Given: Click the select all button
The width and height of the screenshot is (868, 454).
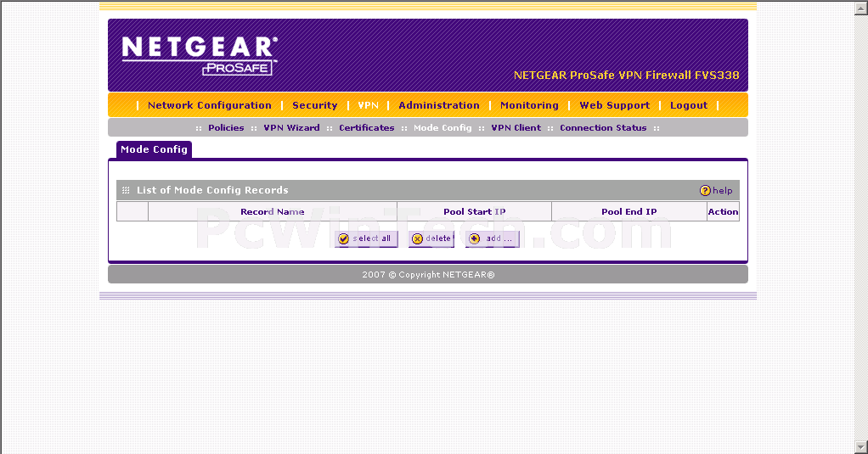Looking at the screenshot, I should click(366, 239).
